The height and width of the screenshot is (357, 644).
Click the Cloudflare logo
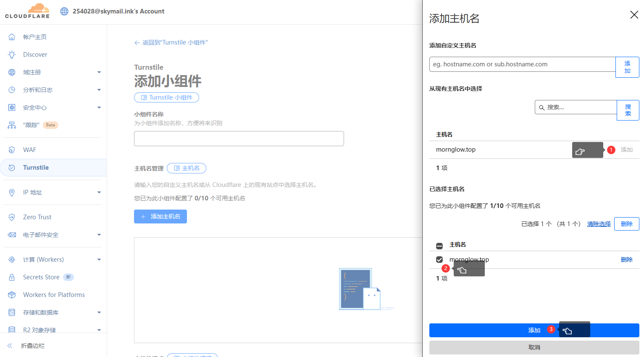pyautogui.click(x=27, y=11)
